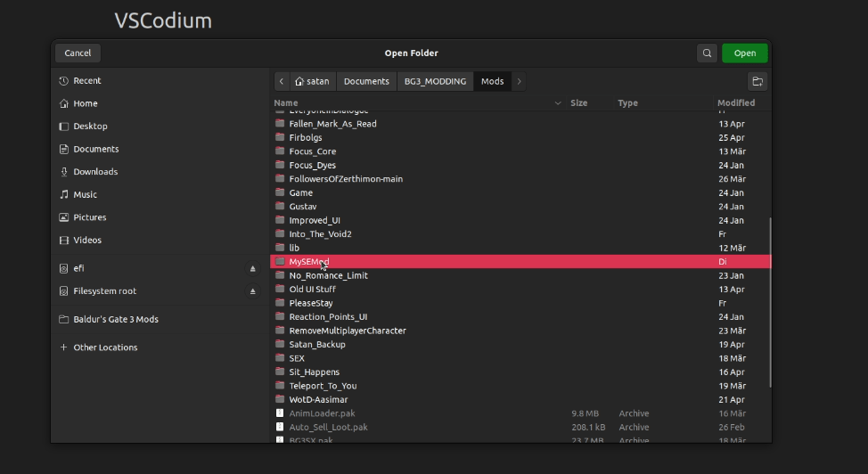Open Baldur's Gate 3 Mods bookmark

click(x=160, y=320)
